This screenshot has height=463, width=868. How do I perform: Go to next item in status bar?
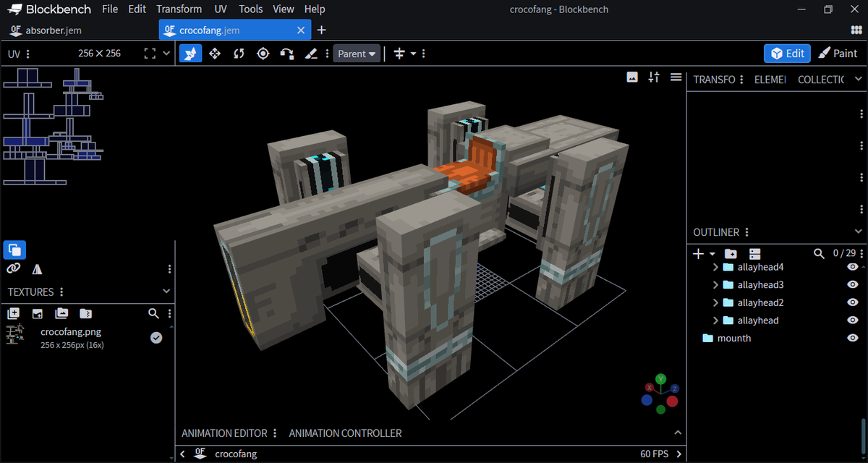[x=678, y=454]
